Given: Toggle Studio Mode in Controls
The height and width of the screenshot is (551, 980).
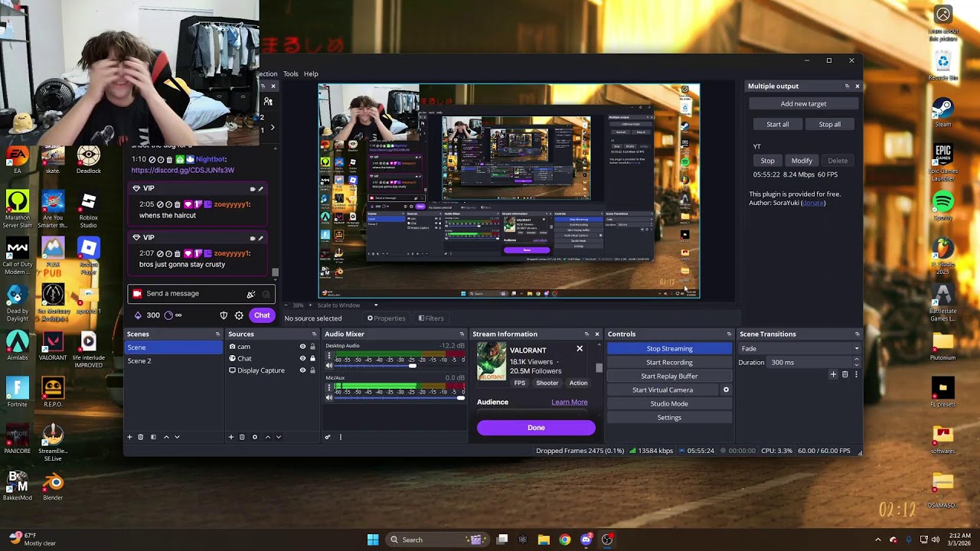Looking at the screenshot, I should 669,404.
